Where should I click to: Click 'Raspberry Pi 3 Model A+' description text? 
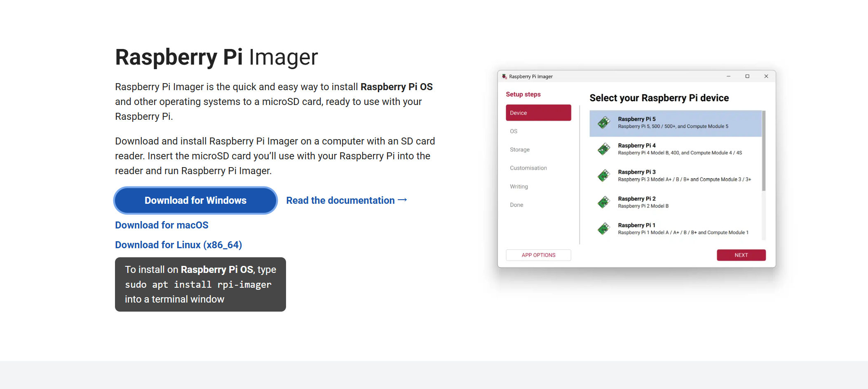[685, 179]
